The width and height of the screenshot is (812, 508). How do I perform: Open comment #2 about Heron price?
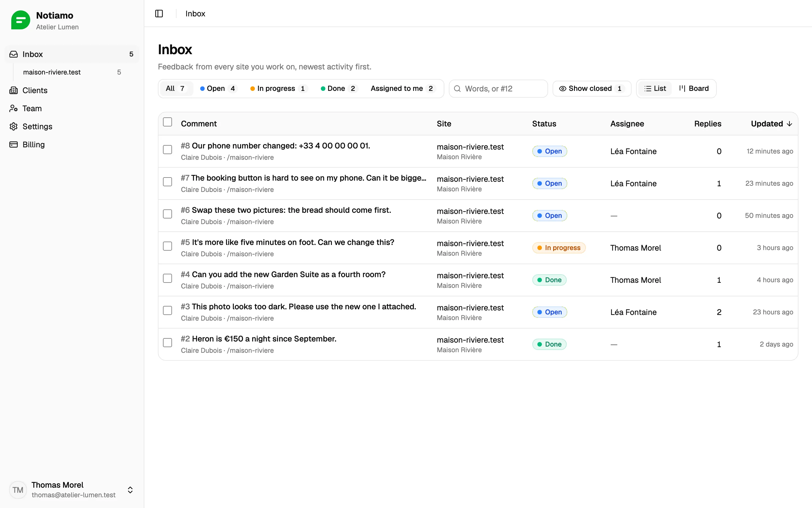258,339
